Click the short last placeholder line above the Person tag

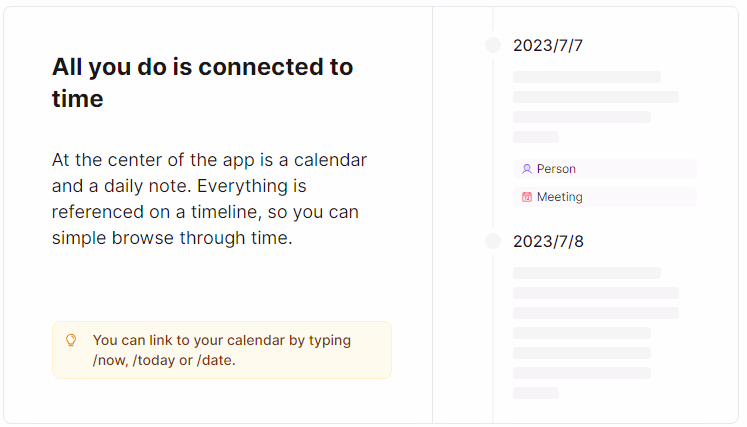pyautogui.click(x=535, y=137)
